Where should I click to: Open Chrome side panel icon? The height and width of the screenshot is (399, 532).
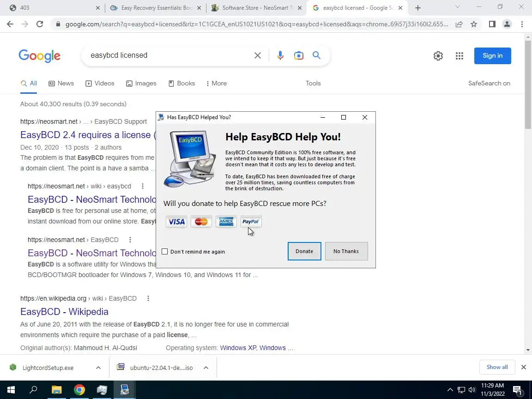pyautogui.click(x=492, y=24)
